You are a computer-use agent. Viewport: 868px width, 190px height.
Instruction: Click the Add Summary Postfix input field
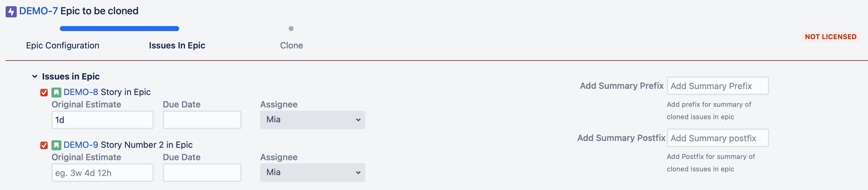click(718, 138)
